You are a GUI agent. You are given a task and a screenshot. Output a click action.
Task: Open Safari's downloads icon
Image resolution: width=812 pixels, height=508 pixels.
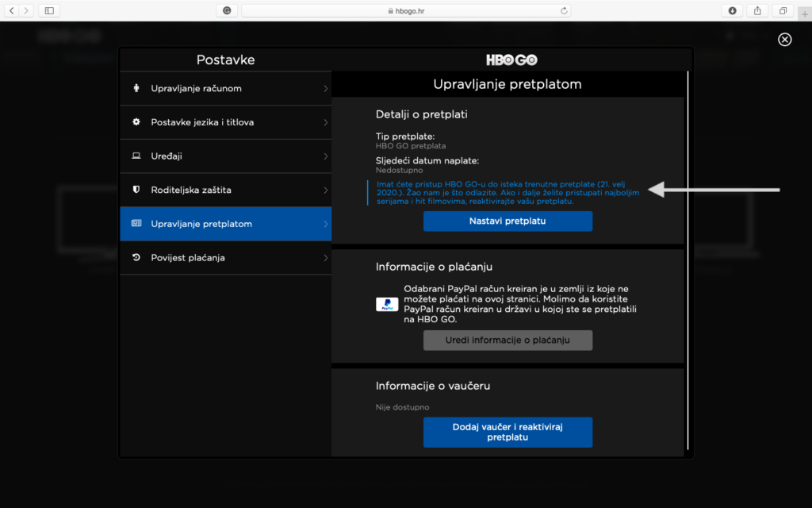(732, 10)
